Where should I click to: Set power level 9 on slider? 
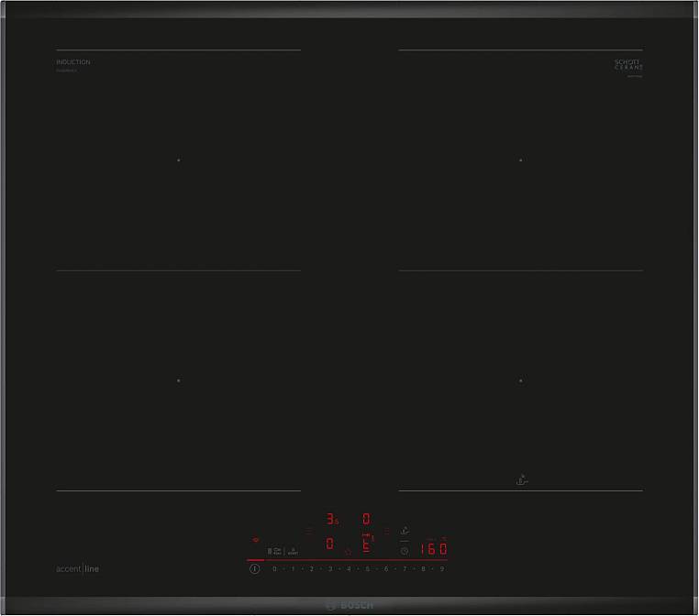point(442,568)
